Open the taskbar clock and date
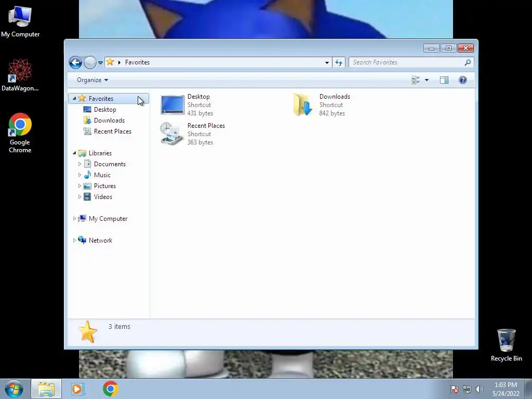The height and width of the screenshot is (399, 532). [506, 389]
